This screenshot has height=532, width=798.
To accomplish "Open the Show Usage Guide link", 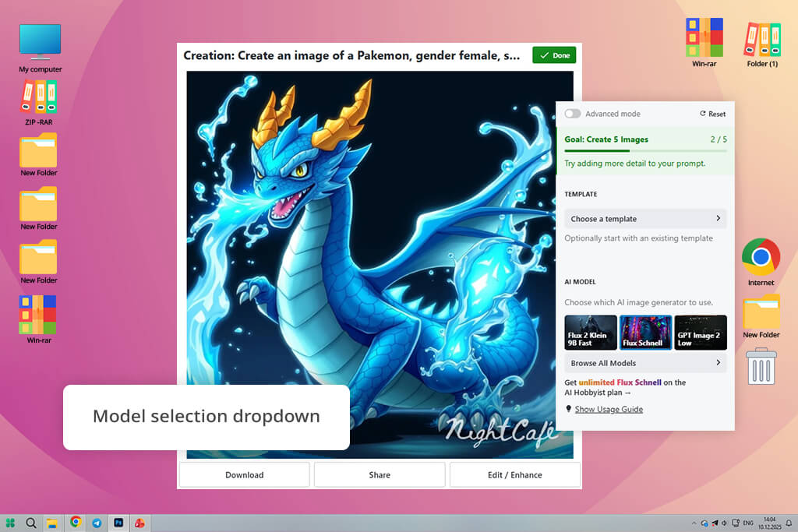I will coord(609,409).
